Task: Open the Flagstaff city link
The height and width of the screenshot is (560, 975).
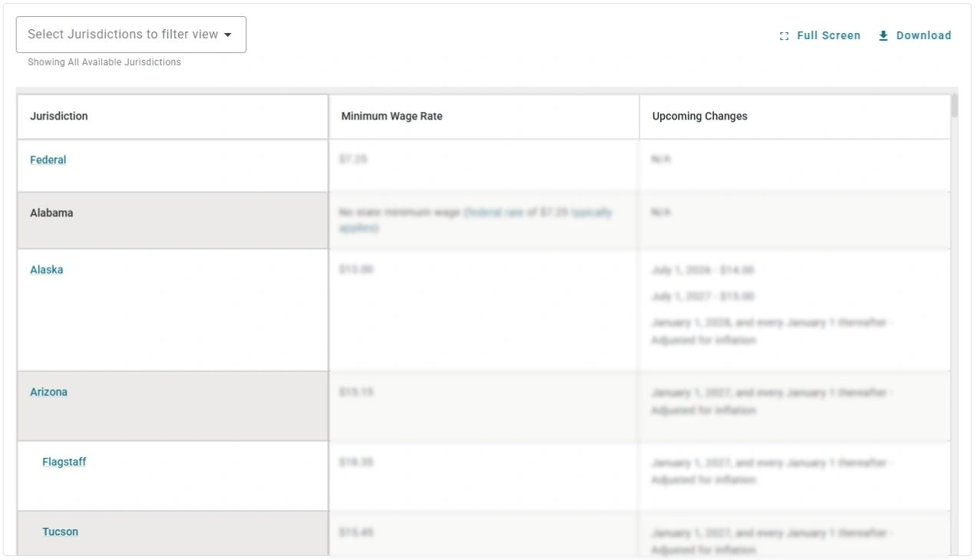Action: (x=64, y=462)
